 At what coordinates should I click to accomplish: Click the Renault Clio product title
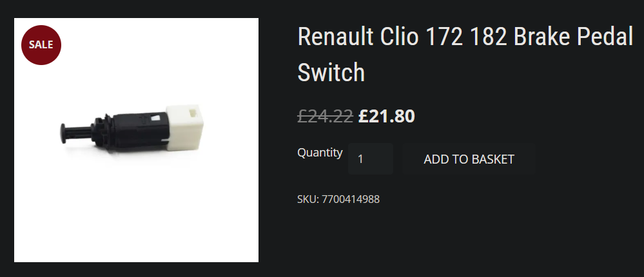464,37
